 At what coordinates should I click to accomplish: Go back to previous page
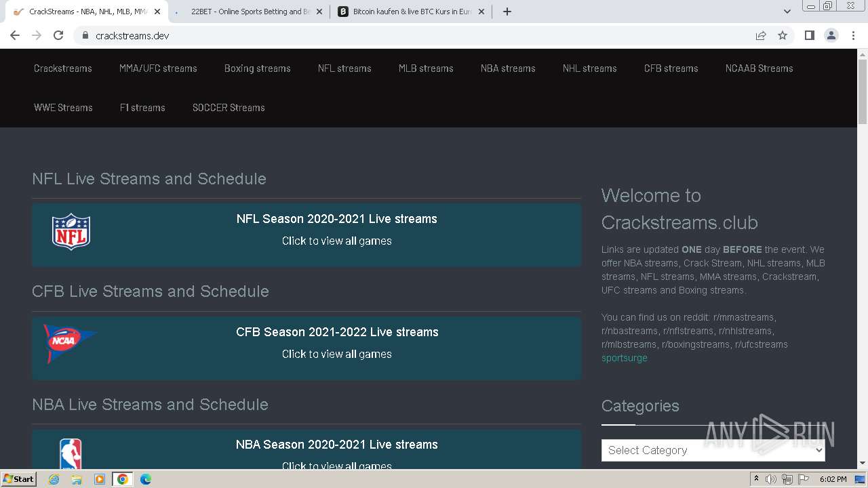[x=15, y=35]
